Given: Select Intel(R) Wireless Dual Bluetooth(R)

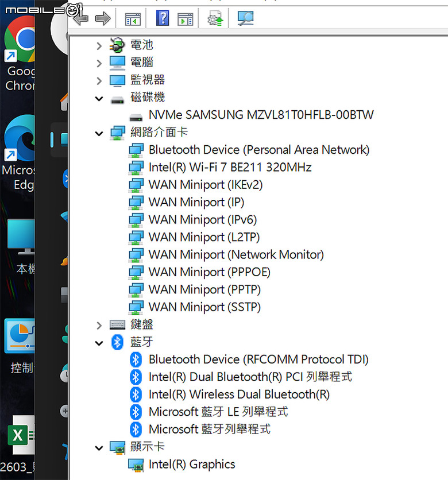Looking at the screenshot, I should point(239,394).
